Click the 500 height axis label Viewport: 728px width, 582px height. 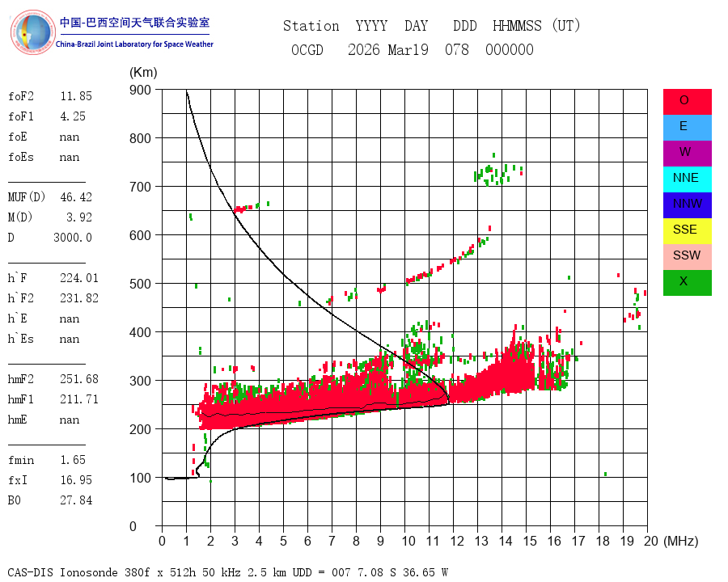[140, 284]
